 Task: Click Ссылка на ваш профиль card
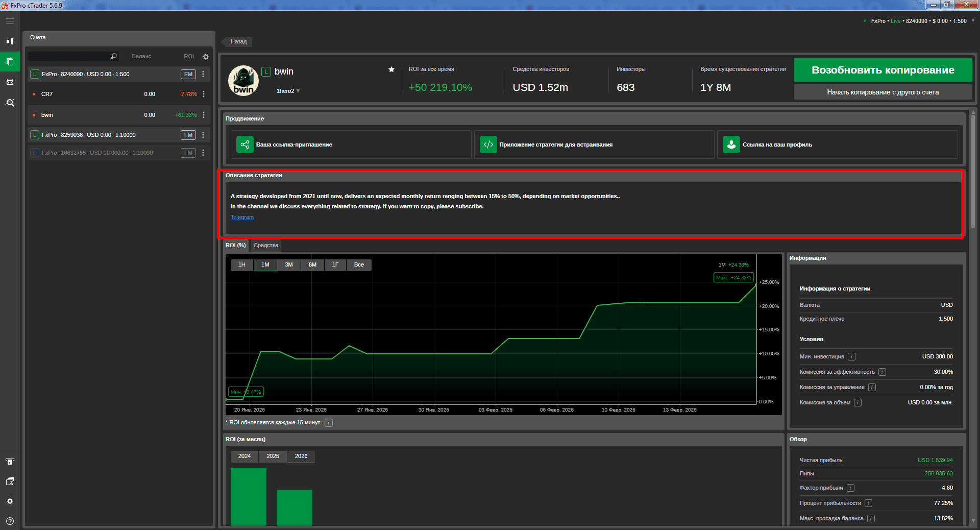(x=837, y=144)
